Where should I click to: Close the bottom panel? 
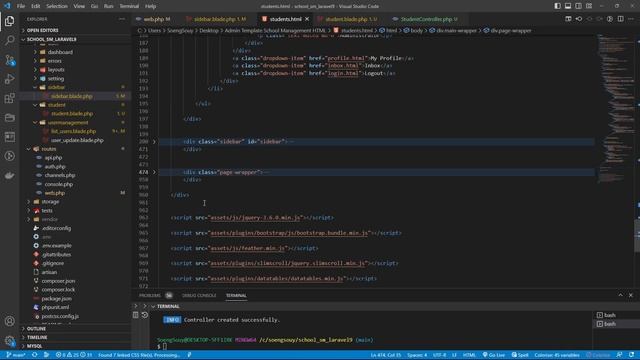(x=631, y=295)
